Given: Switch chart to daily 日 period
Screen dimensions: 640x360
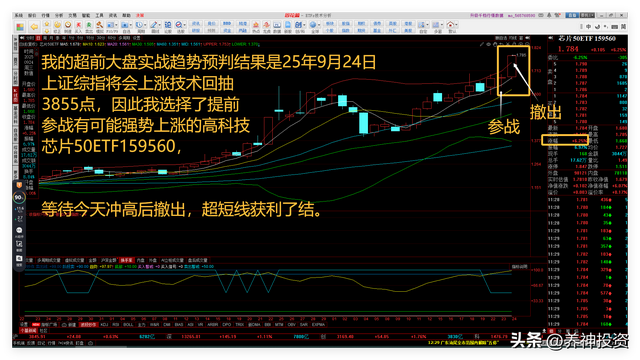Looking at the screenshot, I should tap(38, 38).
